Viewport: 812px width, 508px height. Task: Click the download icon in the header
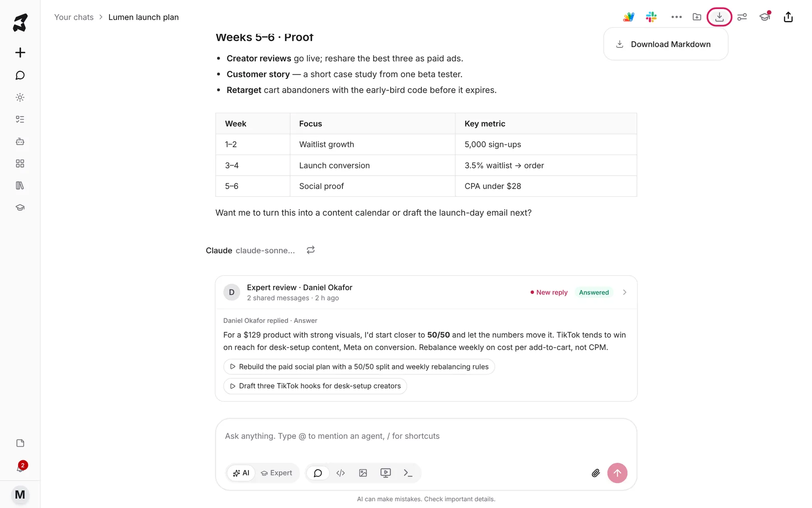(x=720, y=17)
